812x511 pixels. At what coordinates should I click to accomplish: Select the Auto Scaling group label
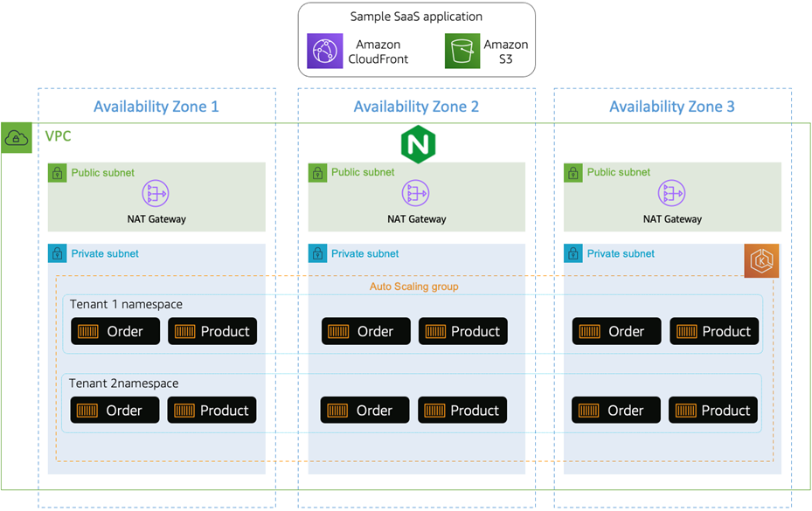413,287
